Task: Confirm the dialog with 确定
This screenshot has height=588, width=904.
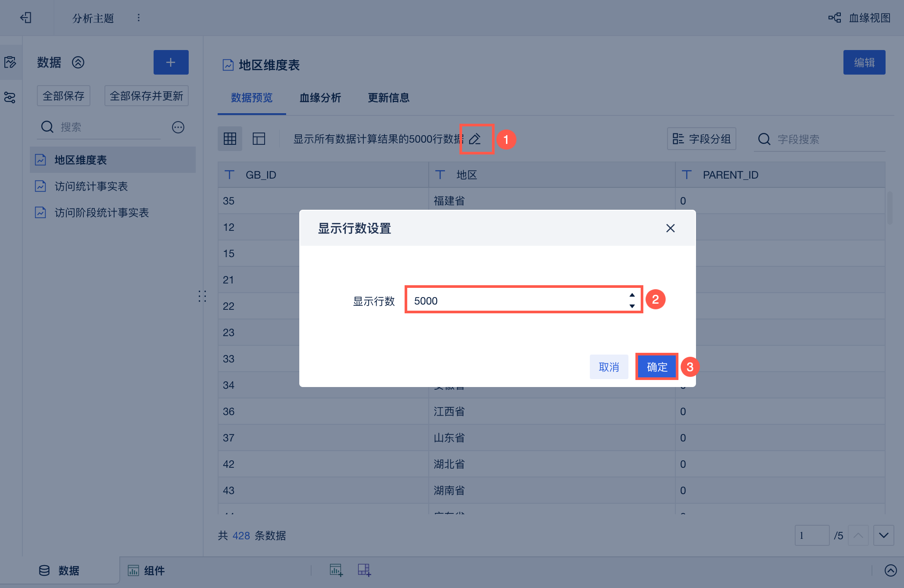Action: 657,367
